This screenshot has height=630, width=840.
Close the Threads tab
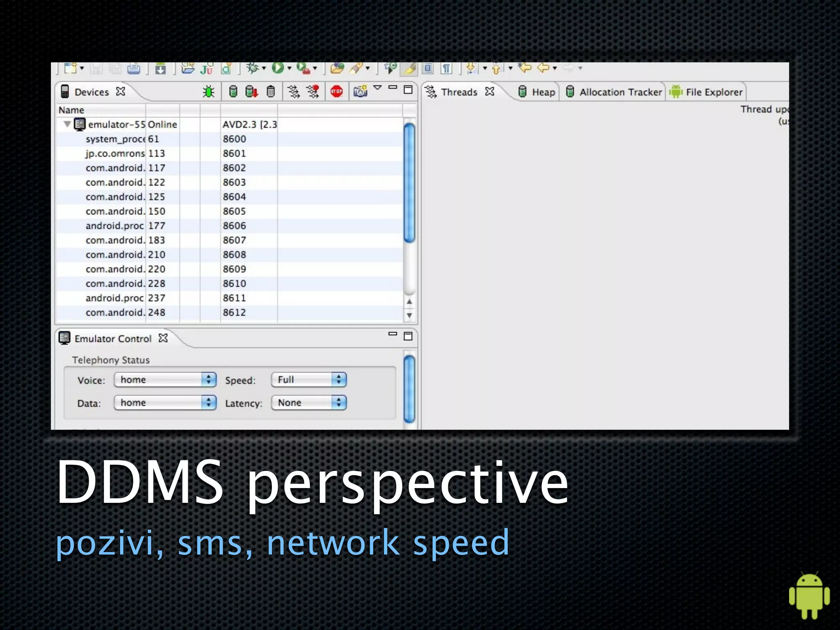click(490, 91)
